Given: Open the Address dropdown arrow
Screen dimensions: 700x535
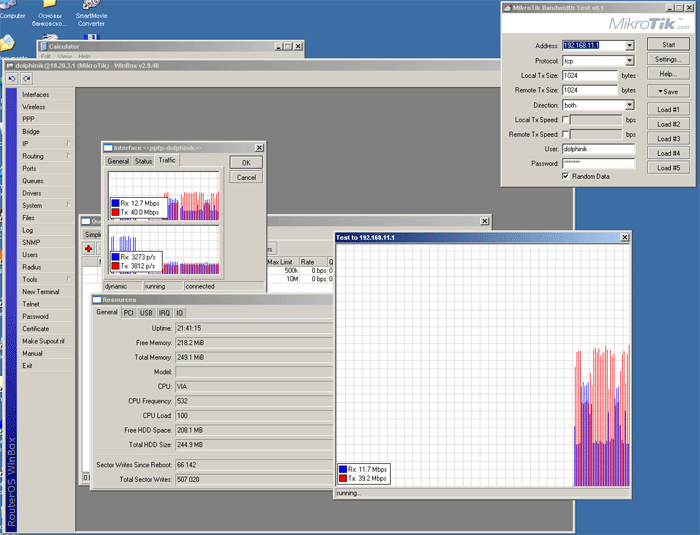Looking at the screenshot, I should pyautogui.click(x=629, y=46).
